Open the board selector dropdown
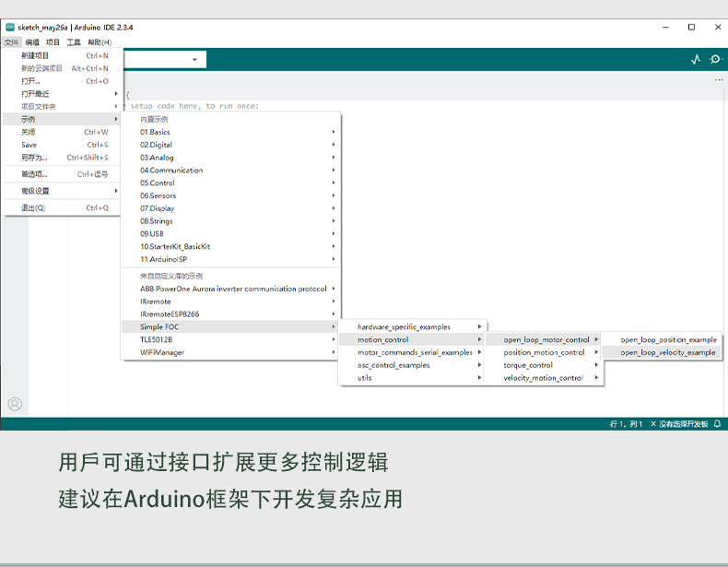This screenshot has width=728, height=567. point(165,59)
